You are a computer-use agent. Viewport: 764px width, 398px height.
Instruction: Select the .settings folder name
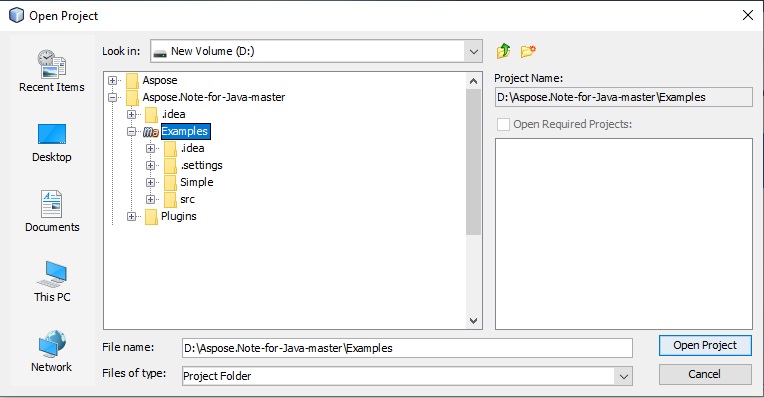pos(202,166)
